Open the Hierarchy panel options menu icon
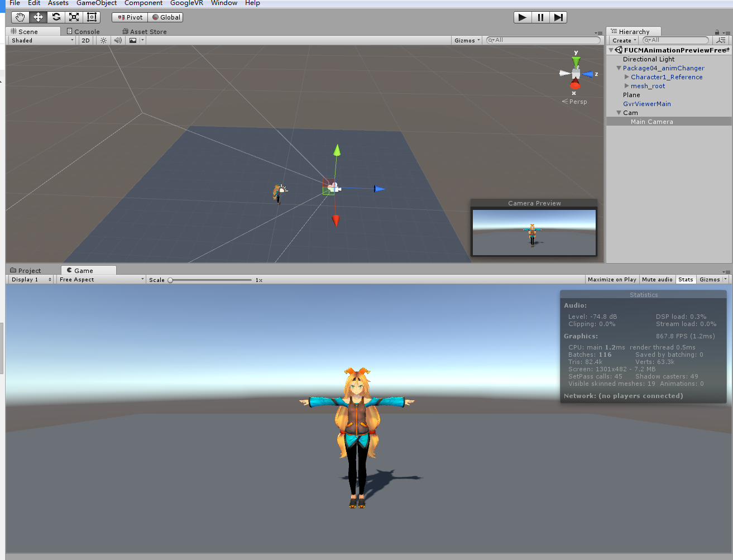Viewport: 733px width, 560px height. tap(726, 32)
